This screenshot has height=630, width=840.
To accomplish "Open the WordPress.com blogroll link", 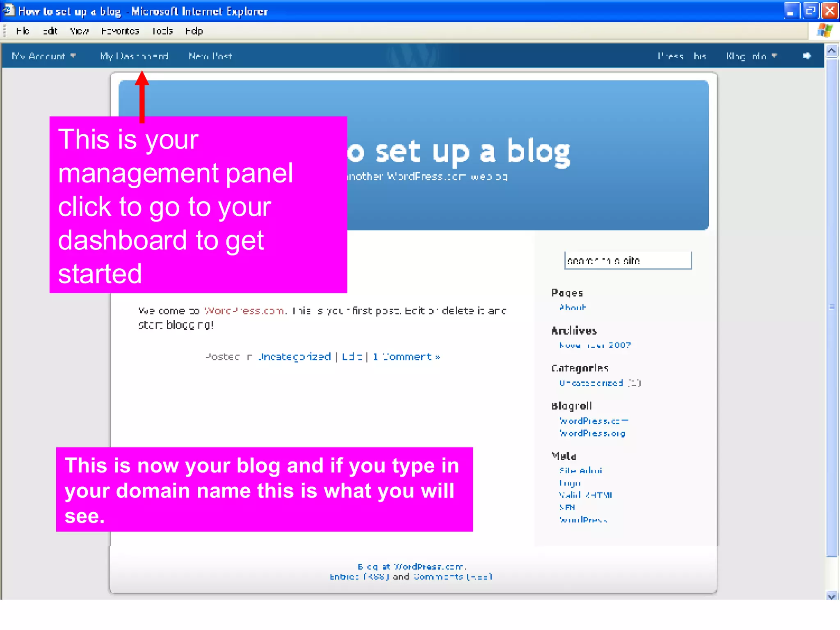I will click(x=594, y=421).
